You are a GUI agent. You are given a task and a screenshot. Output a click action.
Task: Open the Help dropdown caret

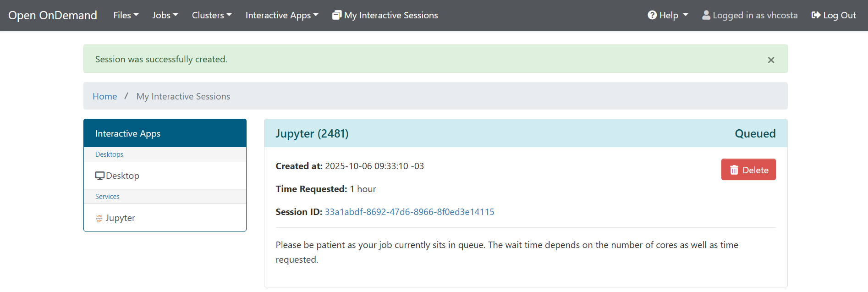pyautogui.click(x=686, y=15)
